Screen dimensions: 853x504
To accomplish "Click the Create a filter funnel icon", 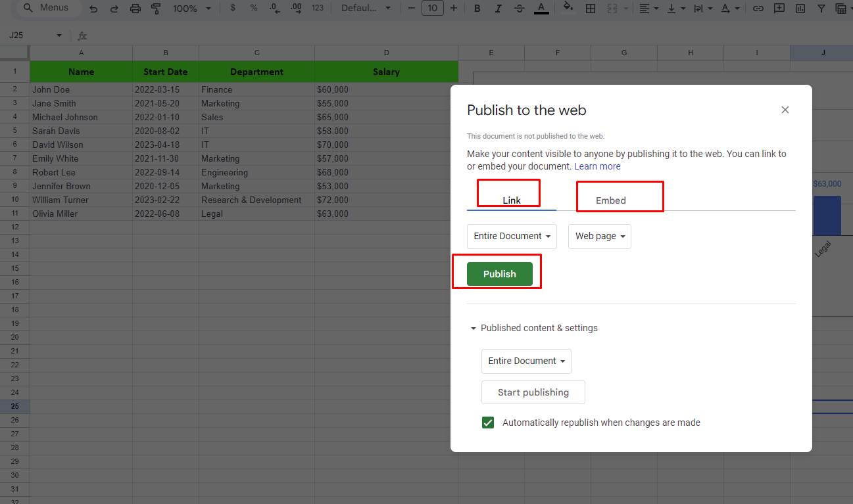I will click(821, 8).
